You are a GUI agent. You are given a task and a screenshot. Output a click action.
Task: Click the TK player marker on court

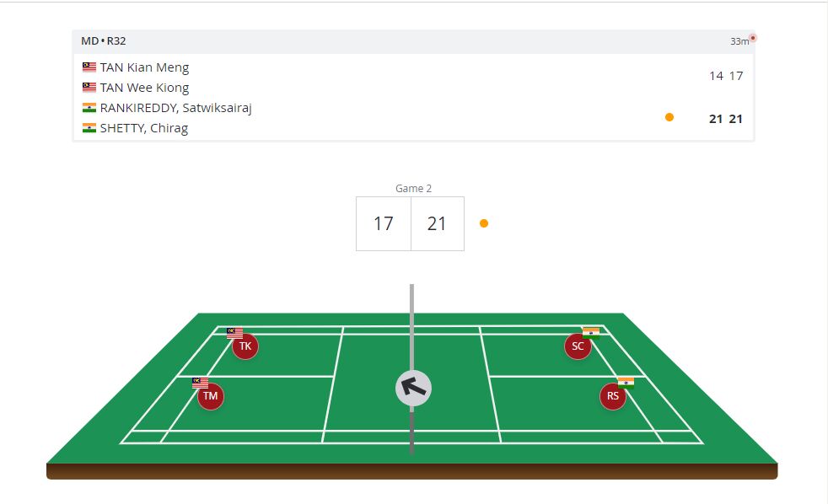tap(245, 346)
